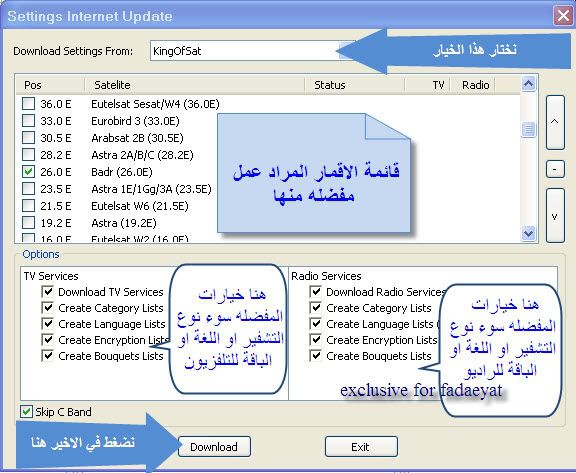The height and width of the screenshot is (473, 576).
Task: Open the Download Settings From combo box
Action: (253, 51)
